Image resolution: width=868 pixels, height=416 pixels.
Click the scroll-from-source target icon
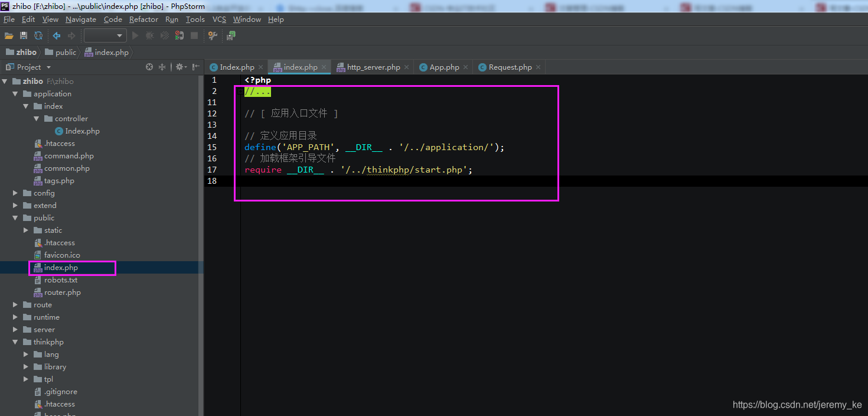coord(149,67)
